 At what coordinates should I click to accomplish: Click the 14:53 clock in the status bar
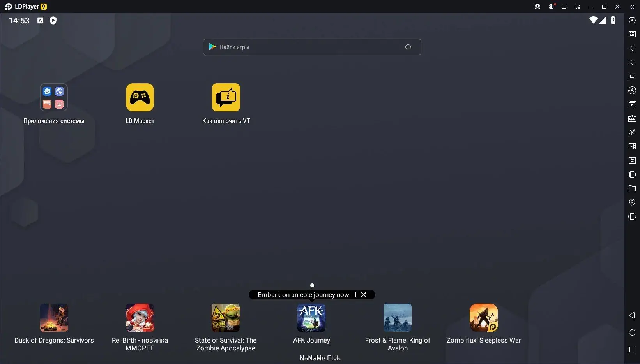click(19, 21)
